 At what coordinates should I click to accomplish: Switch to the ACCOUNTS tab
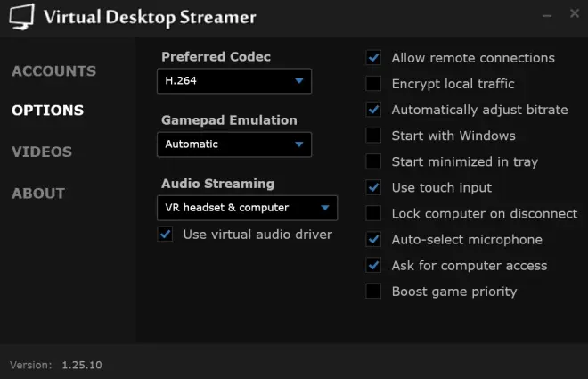tap(54, 71)
